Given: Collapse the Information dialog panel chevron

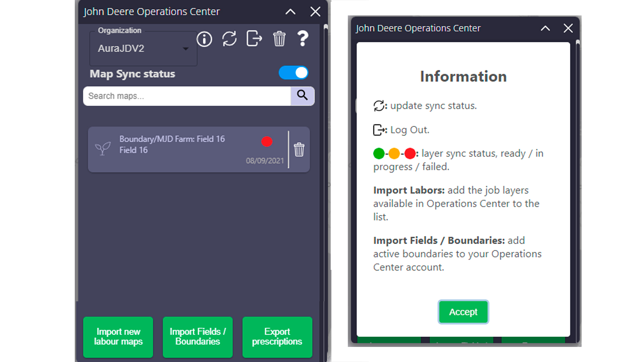Looking at the screenshot, I should 545,28.
